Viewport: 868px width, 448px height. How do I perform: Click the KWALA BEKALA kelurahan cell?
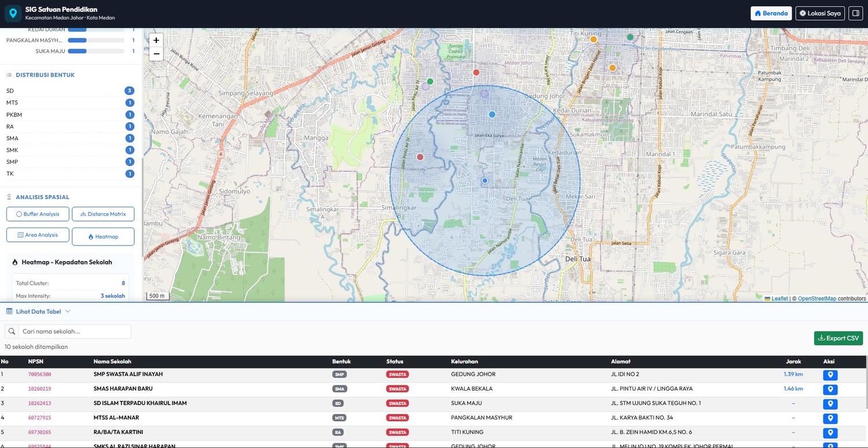[472, 389]
